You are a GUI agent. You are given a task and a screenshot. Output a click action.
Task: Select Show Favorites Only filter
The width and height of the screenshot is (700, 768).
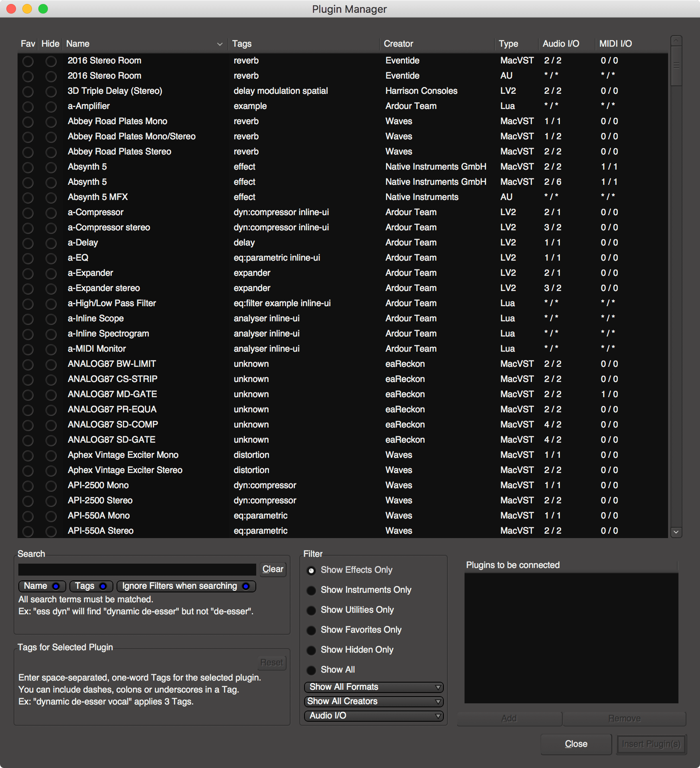[311, 630]
